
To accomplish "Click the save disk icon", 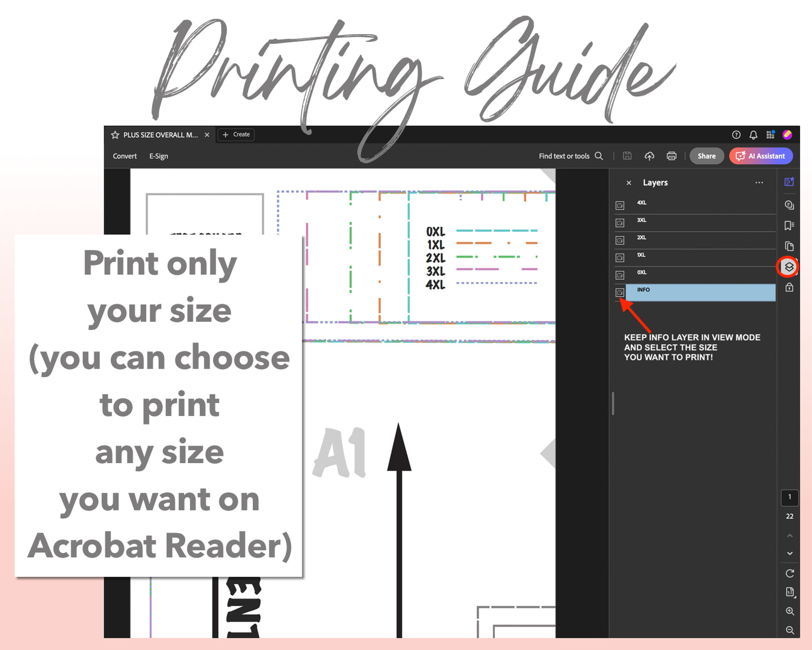I will click(627, 156).
